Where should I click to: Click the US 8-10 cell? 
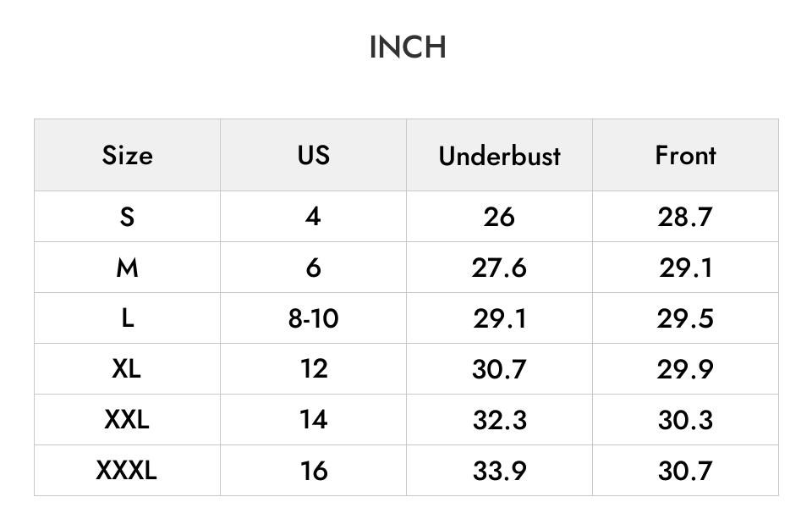click(313, 317)
